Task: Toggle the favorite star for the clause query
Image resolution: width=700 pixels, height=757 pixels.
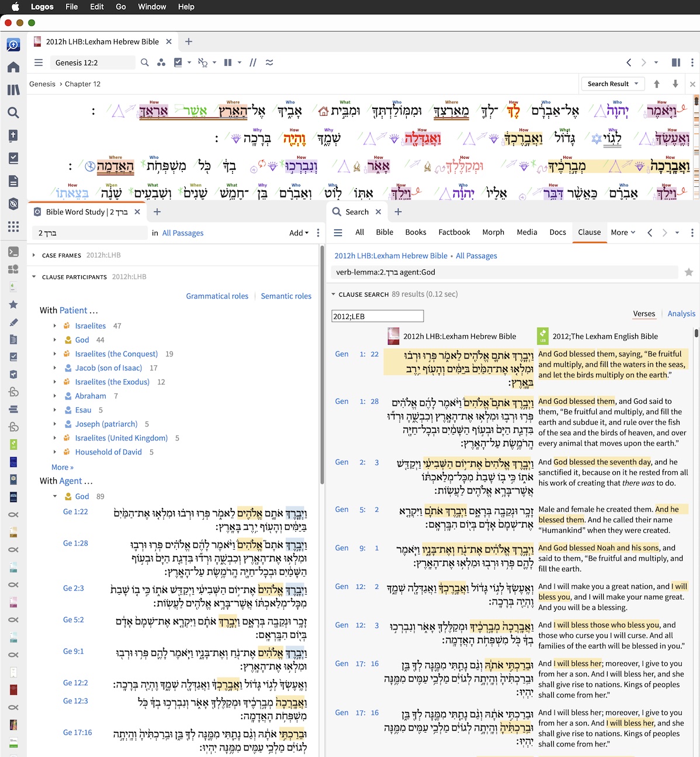Action: pyautogui.click(x=689, y=272)
